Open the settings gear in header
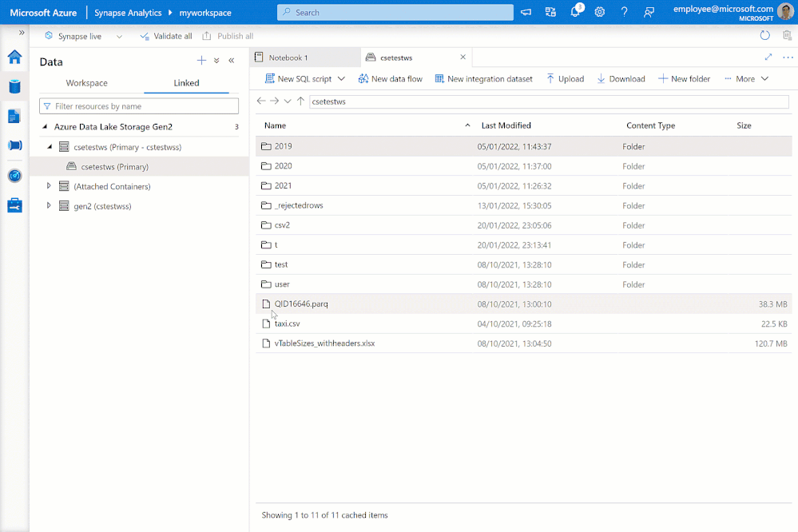This screenshot has height=532, width=798. pyautogui.click(x=600, y=12)
